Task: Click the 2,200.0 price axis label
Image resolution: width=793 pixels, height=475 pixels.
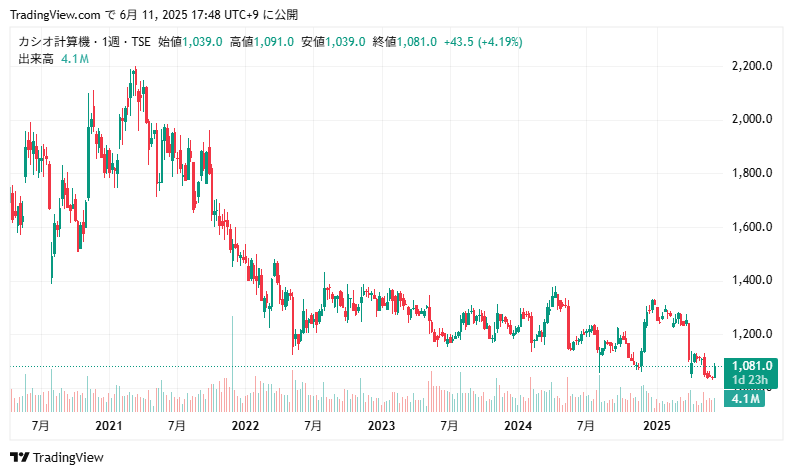Action: pyautogui.click(x=752, y=66)
